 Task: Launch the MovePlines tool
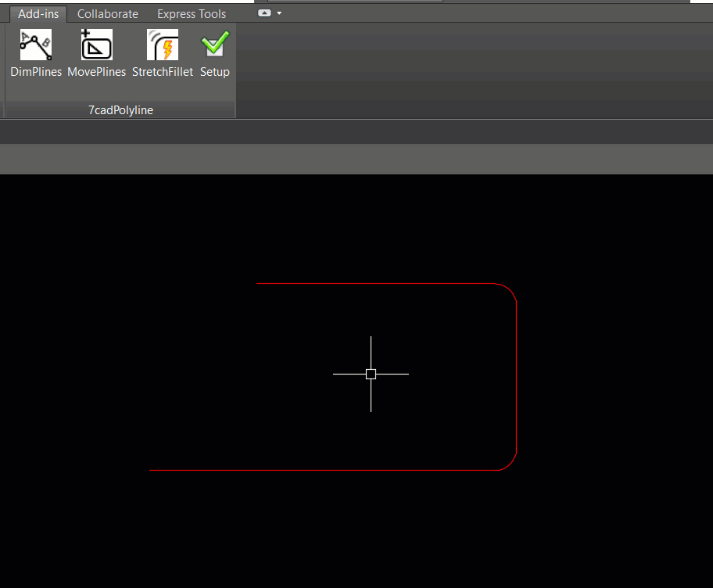point(96,52)
